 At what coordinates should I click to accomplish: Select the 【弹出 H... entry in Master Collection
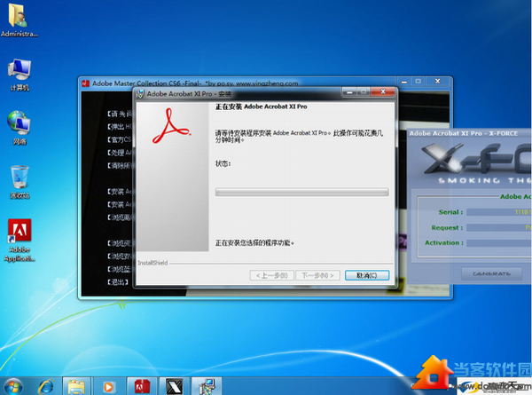(x=120, y=127)
